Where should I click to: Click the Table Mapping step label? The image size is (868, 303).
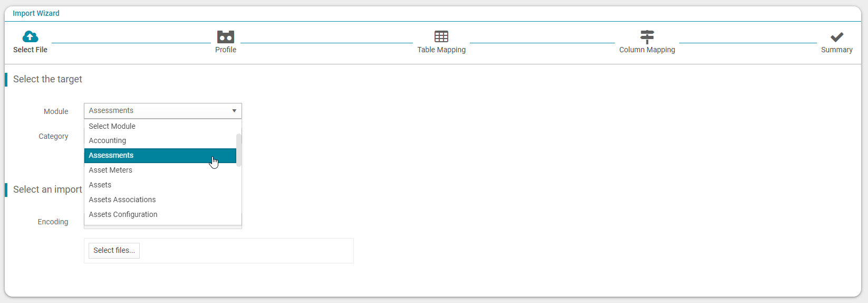click(x=441, y=50)
